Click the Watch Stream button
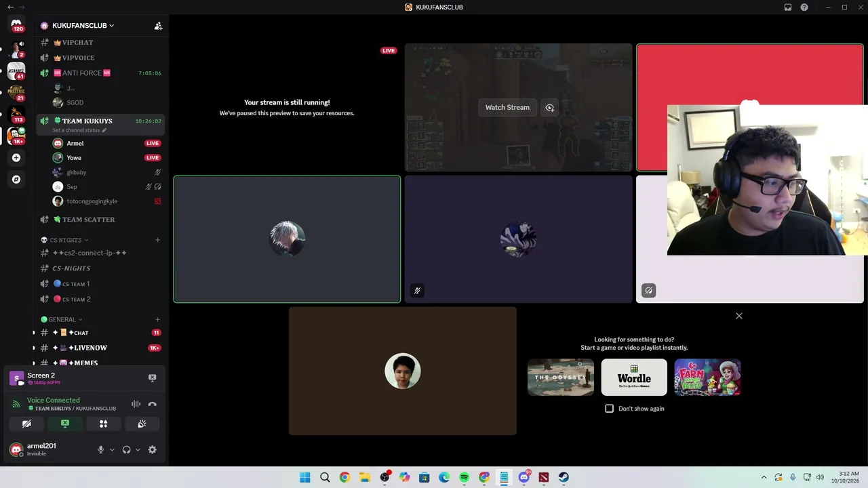The height and width of the screenshot is (488, 868). tap(507, 108)
